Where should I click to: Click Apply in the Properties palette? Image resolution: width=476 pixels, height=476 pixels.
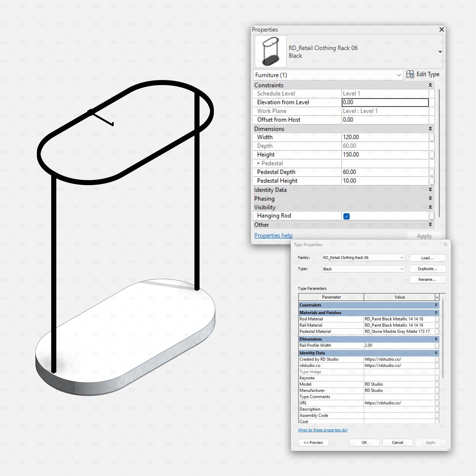coord(424,236)
